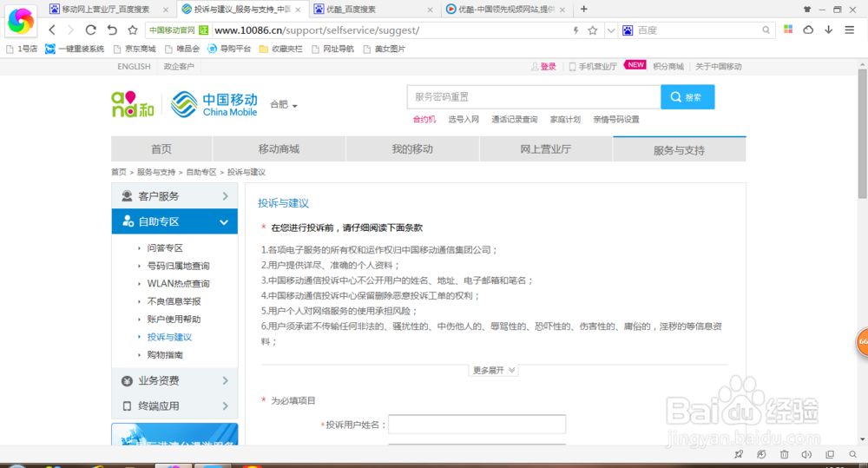
Task: Open 号码归属地查询 in the sidebar
Action: [178, 266]
